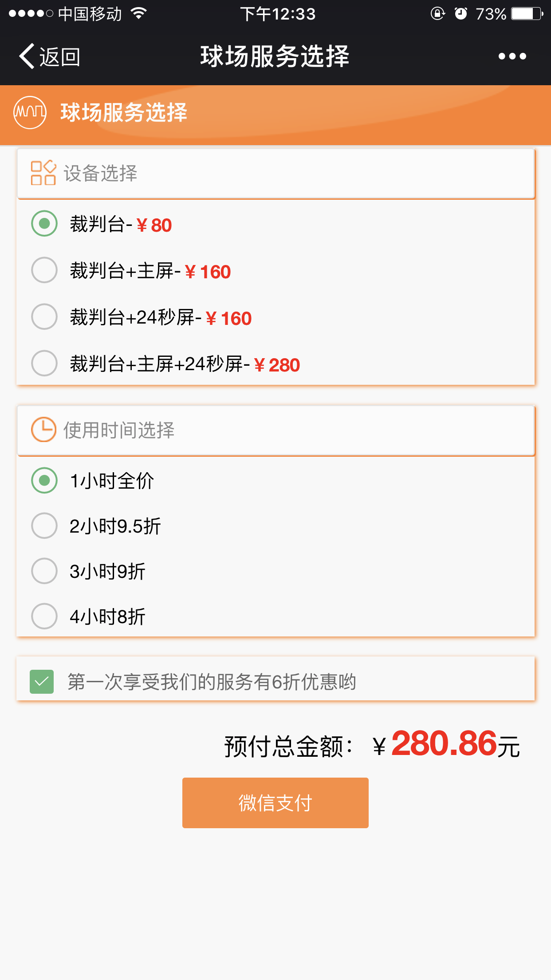The image size is (551, 980).
Task: Tap the orange clock icon
Action: [x=43, y=429]
